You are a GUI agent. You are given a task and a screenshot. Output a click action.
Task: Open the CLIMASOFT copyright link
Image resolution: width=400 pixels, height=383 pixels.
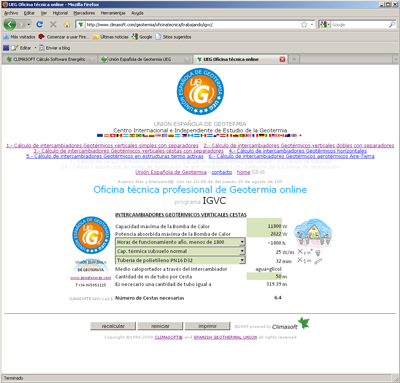click(168, 337)
